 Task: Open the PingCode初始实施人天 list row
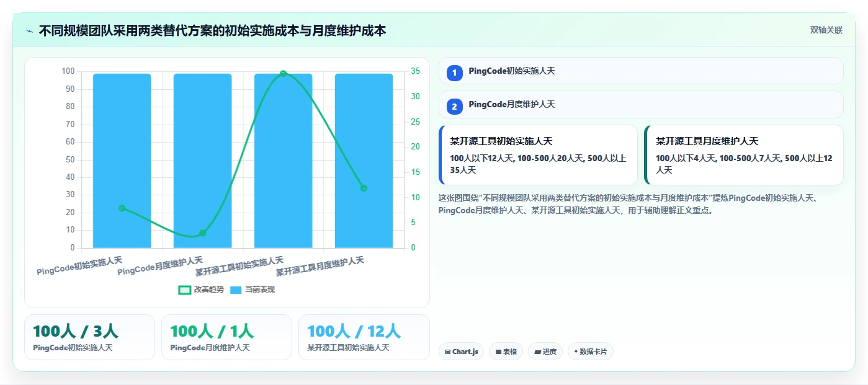point(641,71)
